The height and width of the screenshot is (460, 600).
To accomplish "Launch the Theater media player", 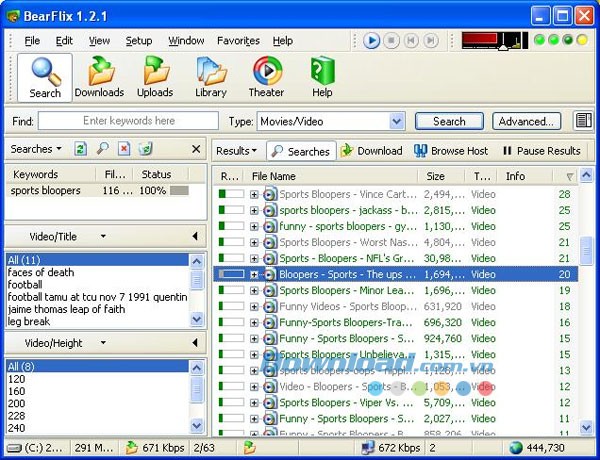I will click(x=266, y=77).
